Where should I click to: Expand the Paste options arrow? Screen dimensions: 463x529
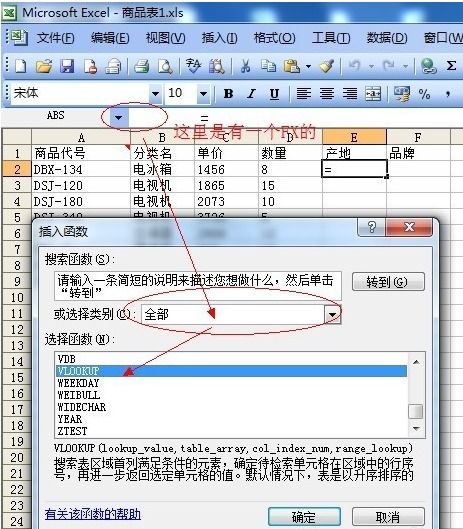pyautogui.click(x=308, y=66)
